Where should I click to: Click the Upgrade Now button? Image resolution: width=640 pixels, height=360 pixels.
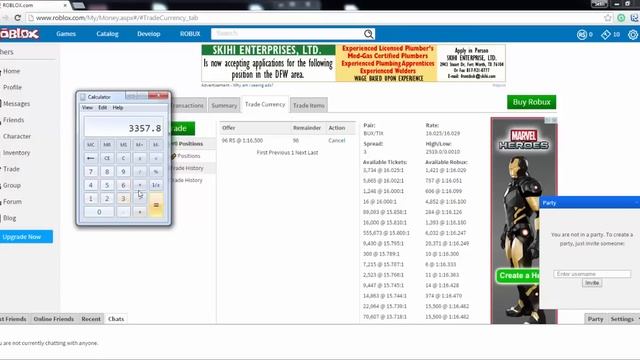tap(26, 237)
